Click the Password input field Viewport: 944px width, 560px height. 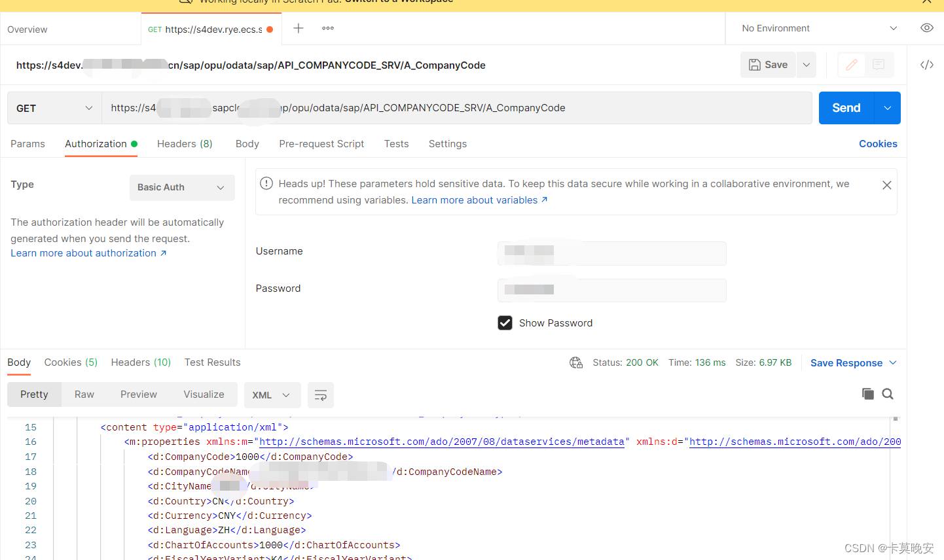tap(612, 290)
